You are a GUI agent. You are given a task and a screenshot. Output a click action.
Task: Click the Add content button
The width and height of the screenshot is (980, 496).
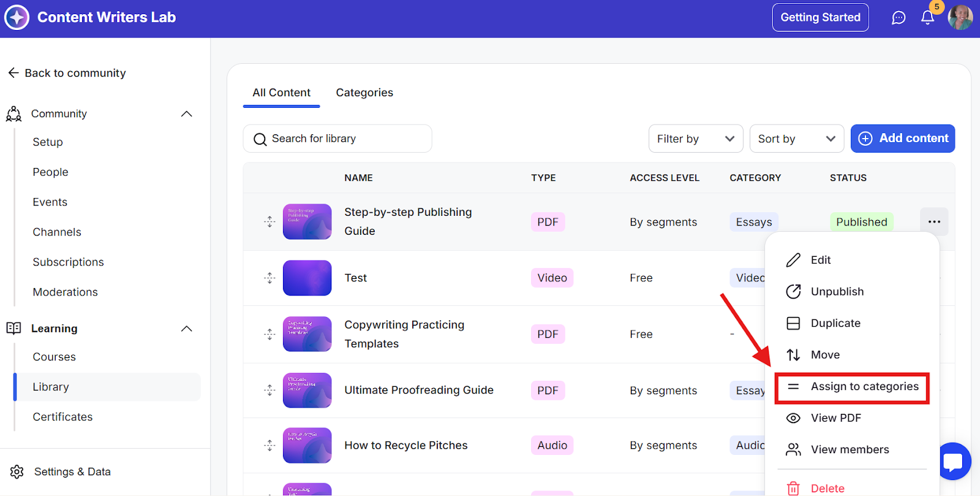tap(902, 139)
